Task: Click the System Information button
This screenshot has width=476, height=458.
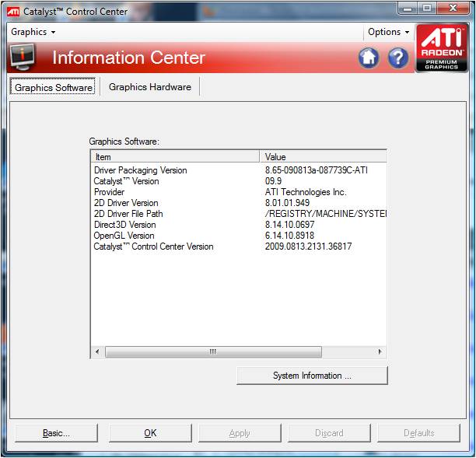Action: [x=312, y=376]
